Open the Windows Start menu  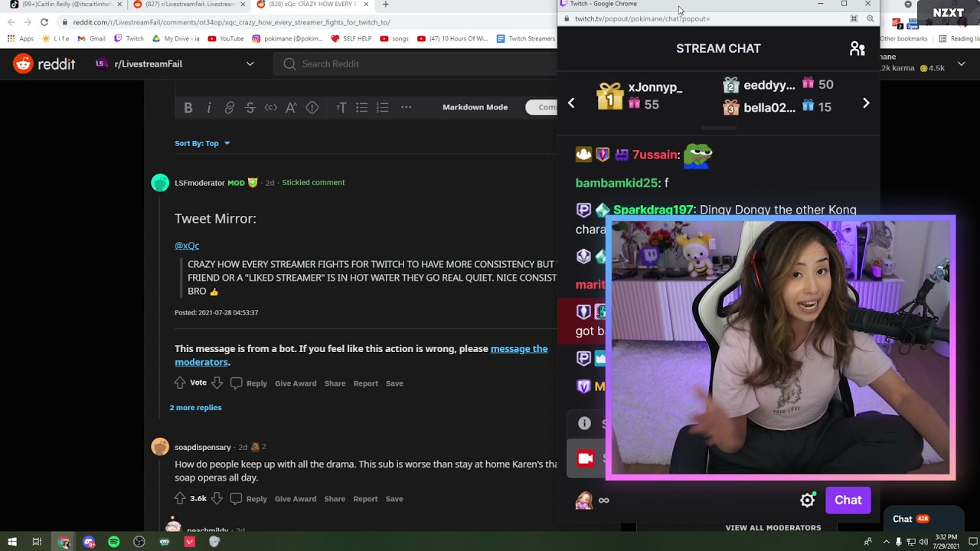(12, 542)
